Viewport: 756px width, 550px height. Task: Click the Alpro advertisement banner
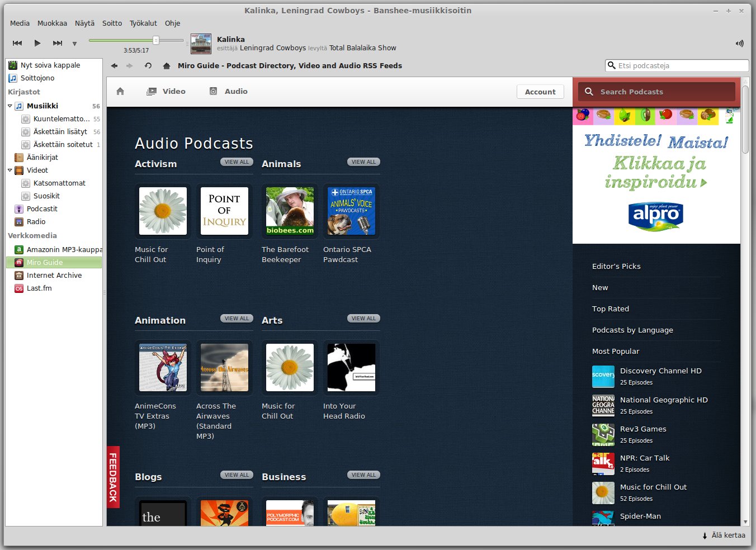tap(656, 176)
